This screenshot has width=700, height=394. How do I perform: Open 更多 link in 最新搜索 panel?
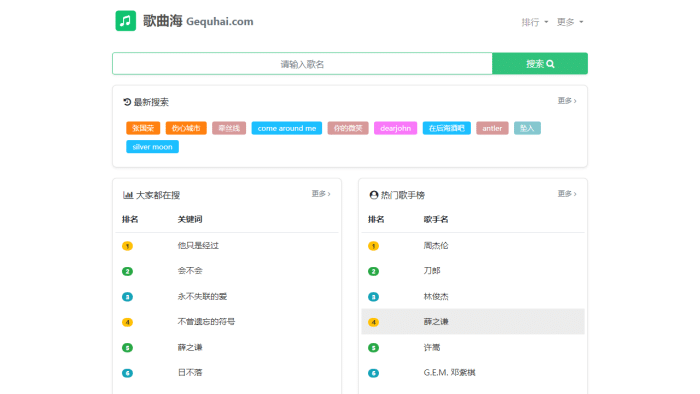pyautogui.click(x=567, y=101)
